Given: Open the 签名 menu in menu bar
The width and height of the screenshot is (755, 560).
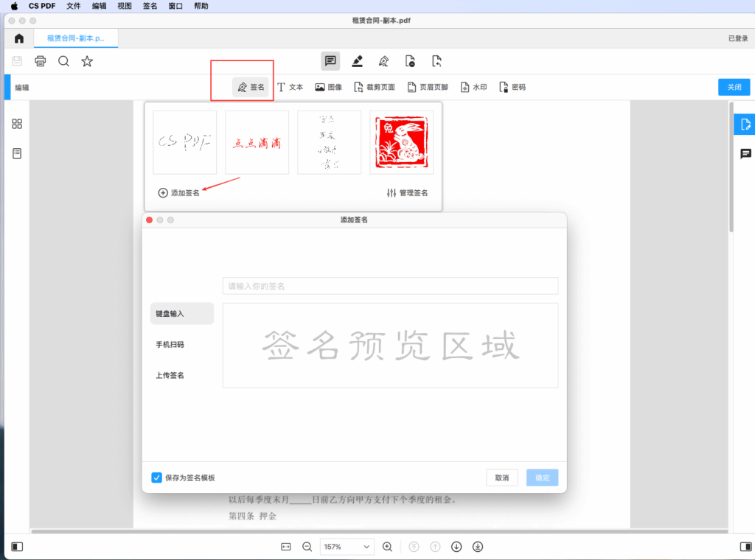Looking at the screenshot, I should (150, 6).
